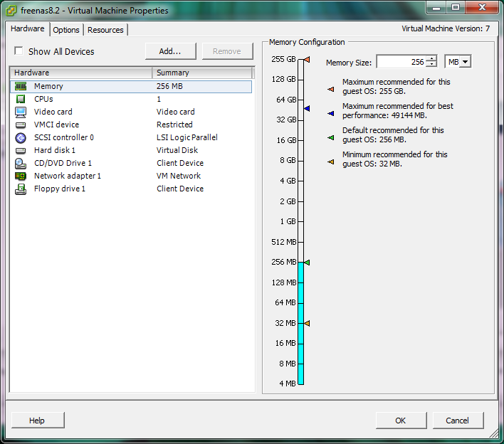
Task: Click 'VM Network' summary text
Action: click(179, 176)
